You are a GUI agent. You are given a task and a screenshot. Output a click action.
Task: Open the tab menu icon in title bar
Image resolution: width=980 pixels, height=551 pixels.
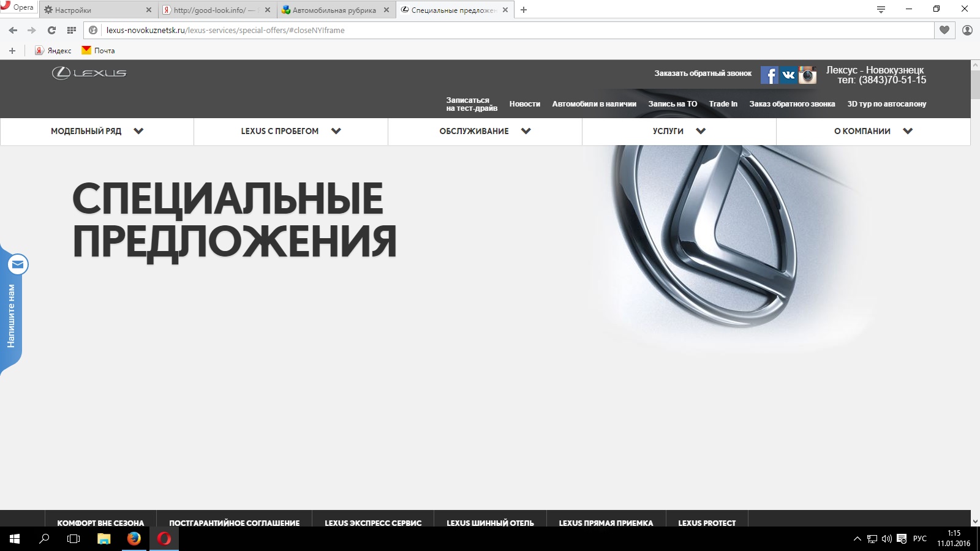point(881,9)
